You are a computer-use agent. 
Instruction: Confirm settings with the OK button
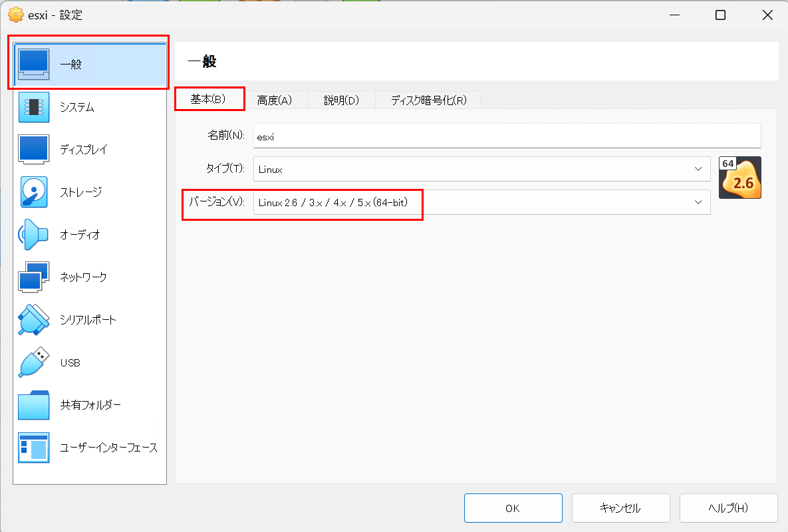click(513, 508)
